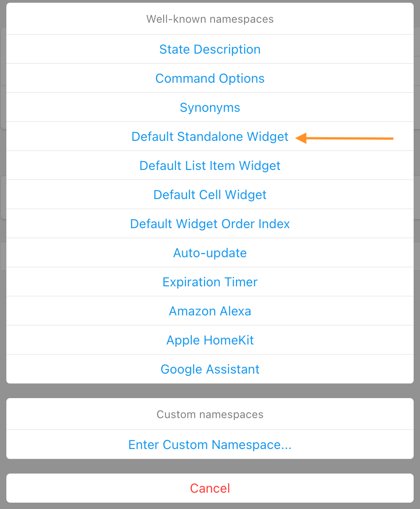Select the State Description namespace
The height and width of the screenshot is (509, 420).
click(x=210, y=49)
